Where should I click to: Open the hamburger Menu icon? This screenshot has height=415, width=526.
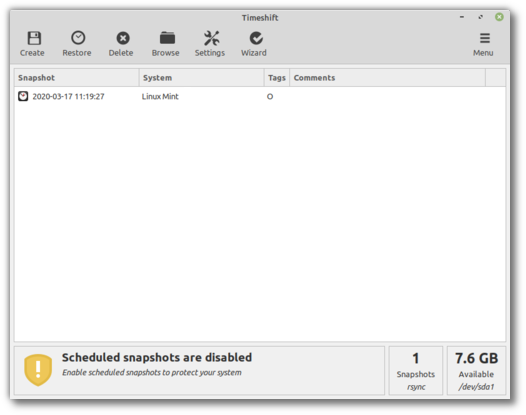[484, 38]
